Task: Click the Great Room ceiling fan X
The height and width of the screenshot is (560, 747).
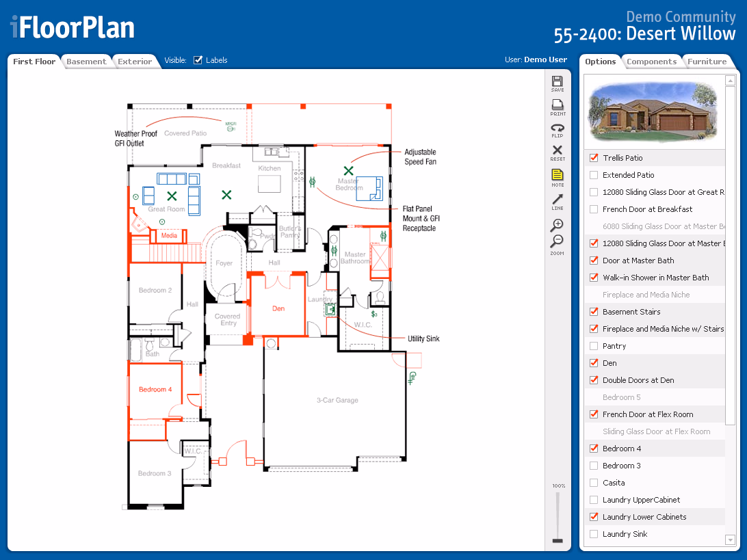Action: coord(172,196)
